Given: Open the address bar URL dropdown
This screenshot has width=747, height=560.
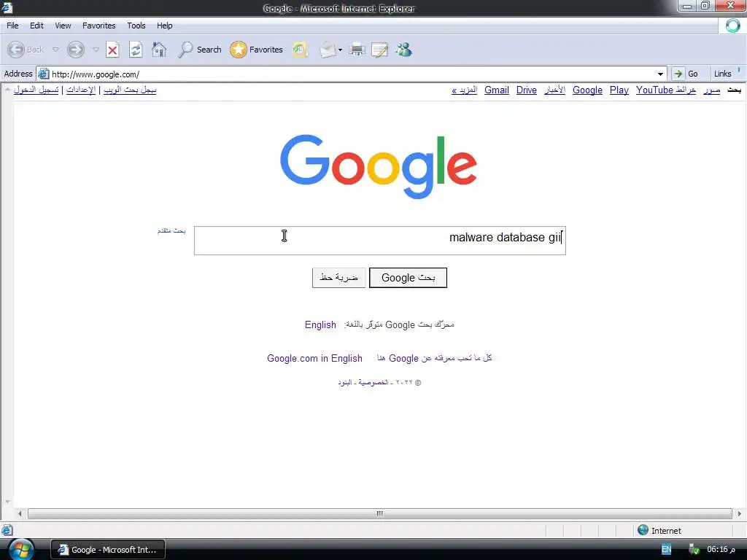Looking at the screenshot, I should (x=660, y=74).
